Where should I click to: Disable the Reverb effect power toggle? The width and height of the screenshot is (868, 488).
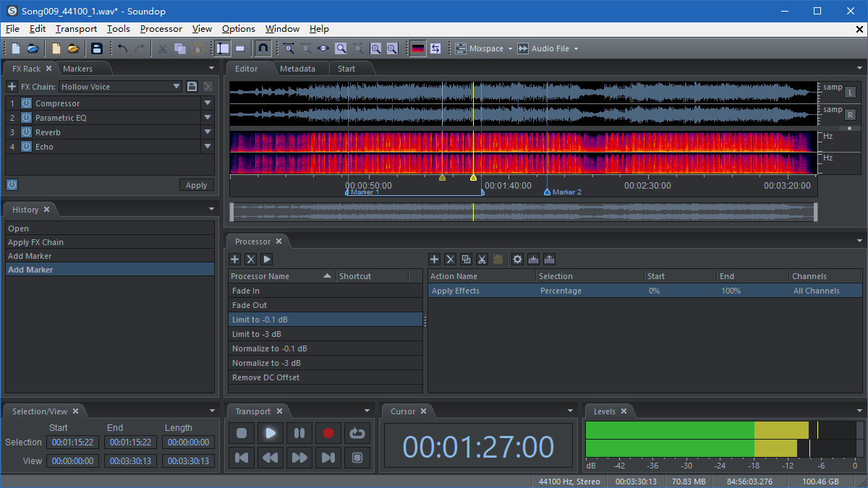pos(27,132)
